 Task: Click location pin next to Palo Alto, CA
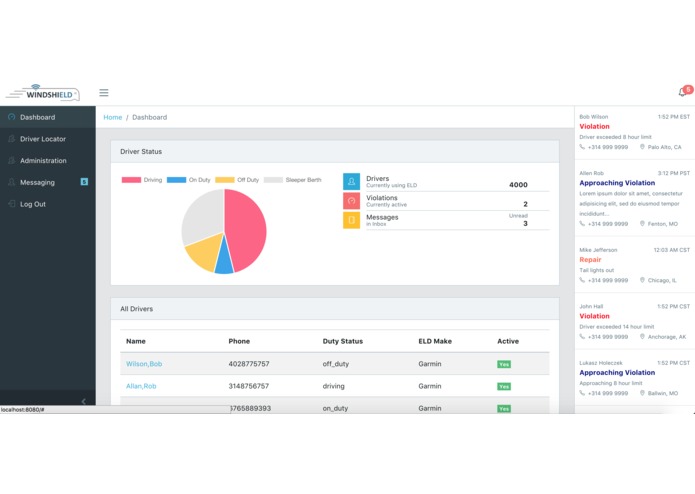642,147
